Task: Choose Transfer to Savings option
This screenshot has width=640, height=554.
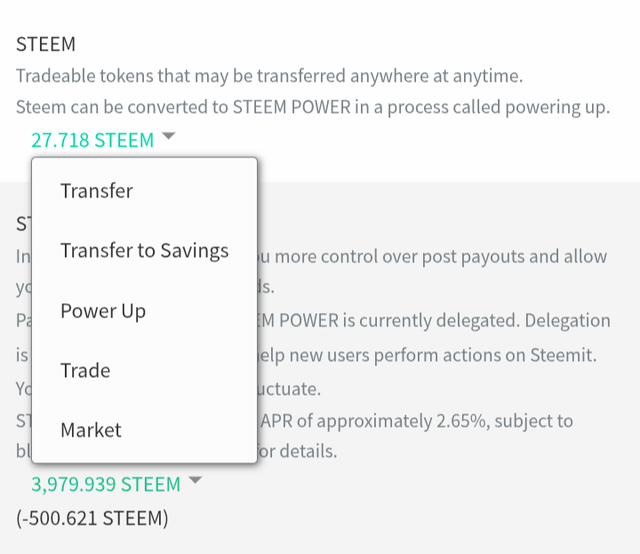Action: click(x=144, y=251)
